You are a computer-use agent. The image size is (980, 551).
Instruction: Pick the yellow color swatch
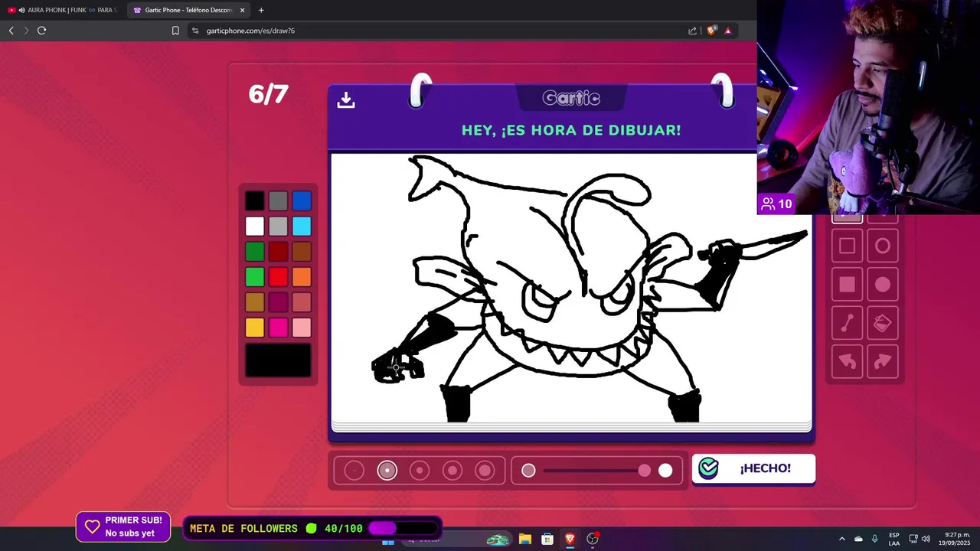[255, 328]
